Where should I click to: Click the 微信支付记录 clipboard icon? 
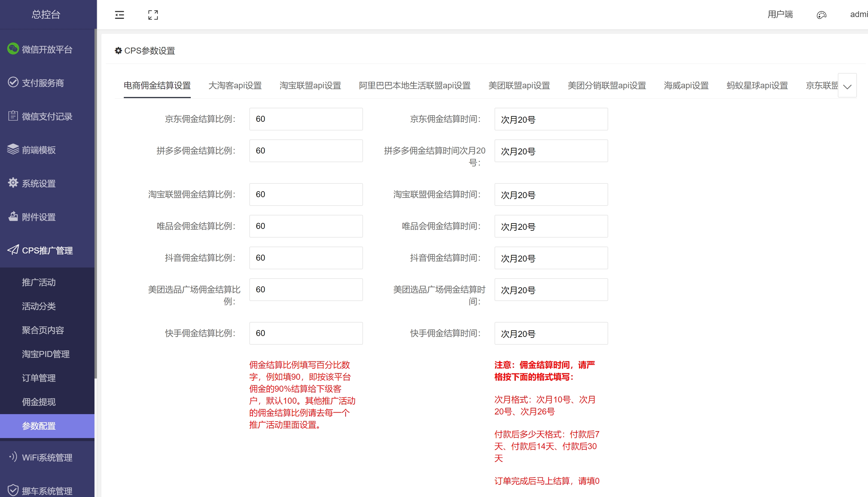point(13,116)
